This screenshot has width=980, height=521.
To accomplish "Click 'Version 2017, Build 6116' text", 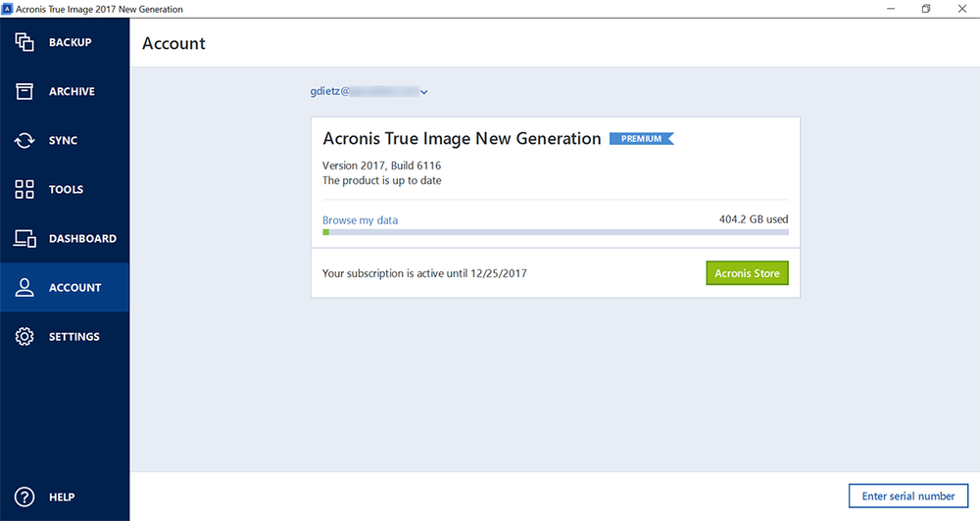I will [381, 166].
